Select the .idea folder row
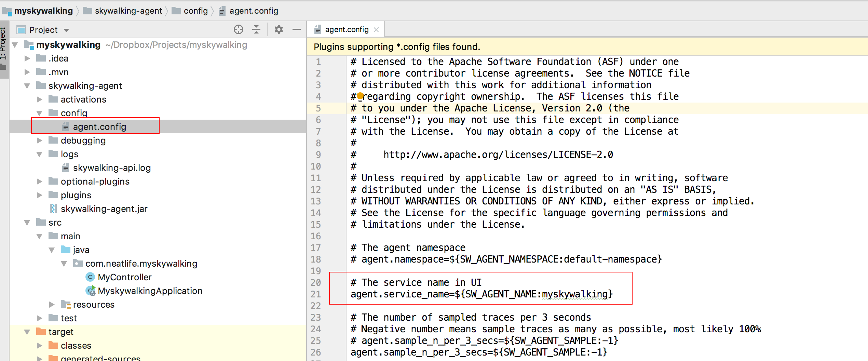Image resolution: width=868 pixels, height=361 pixels. 158,58
